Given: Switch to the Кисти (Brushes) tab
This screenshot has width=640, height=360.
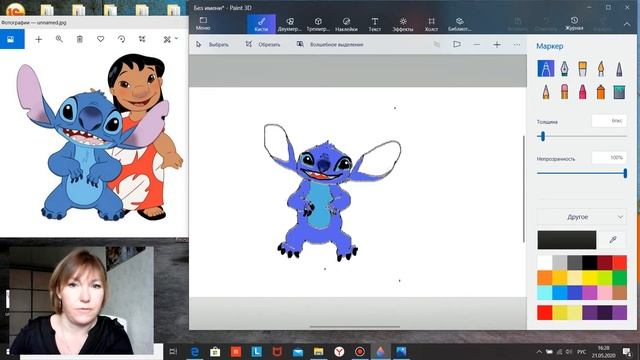Looking at the screenshot, I should [x=261, y=24].
